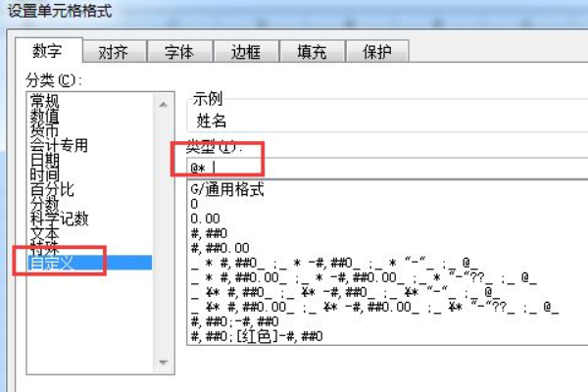Choose 日期 category
Screen dimensions: 588x392
pos(45,160)
